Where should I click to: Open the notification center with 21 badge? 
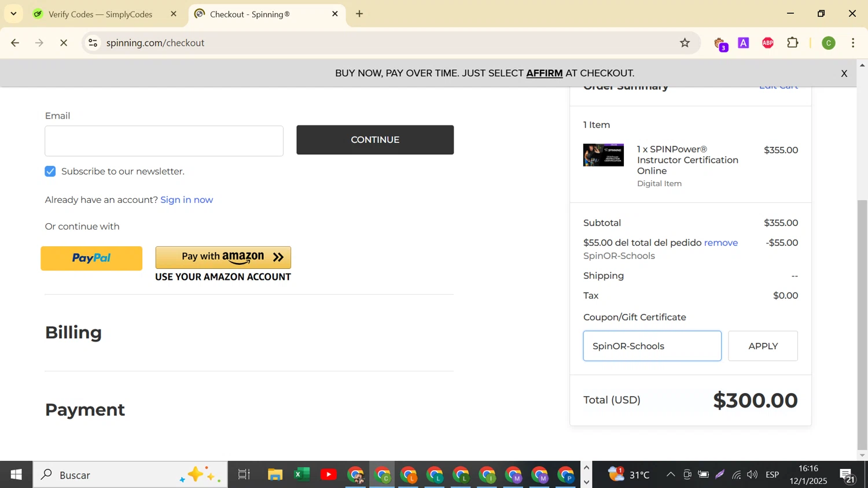[x=848, y=475]
